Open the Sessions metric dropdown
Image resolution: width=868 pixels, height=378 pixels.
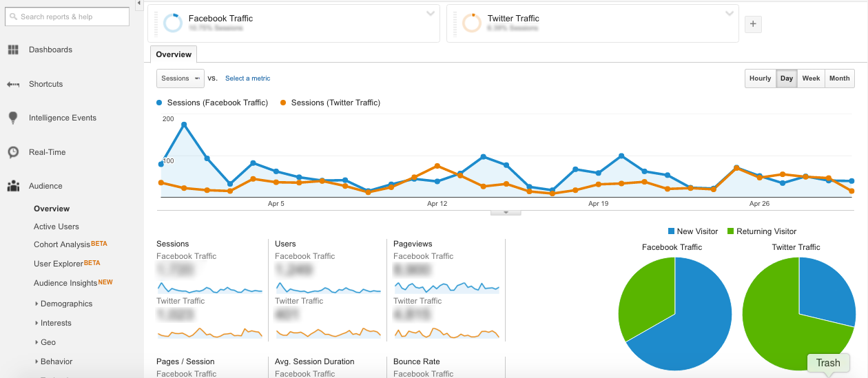[180, 78]
